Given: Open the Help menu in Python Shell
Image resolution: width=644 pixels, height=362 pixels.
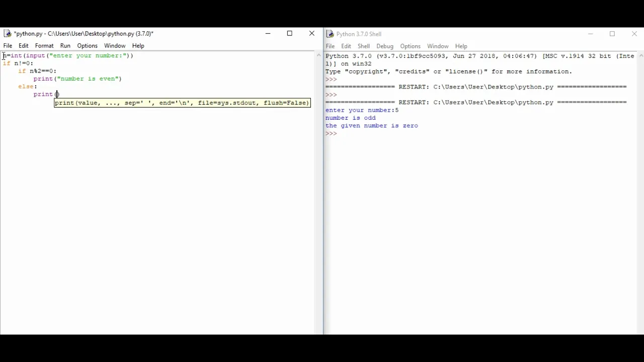Looking at the screenshot, I should (461, 46).
